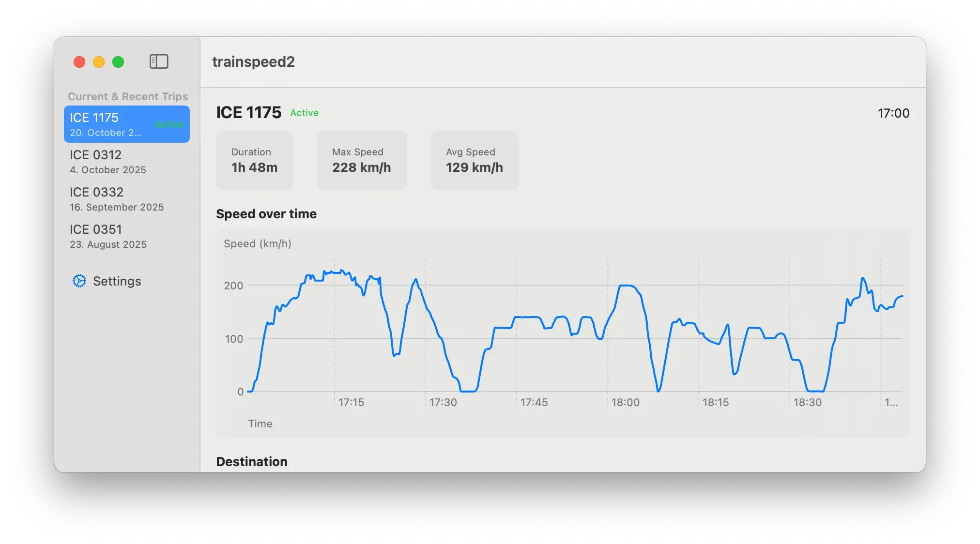Image resolution: width=980 pixels, height=544 pixels.
Task: Expand the Destination section
Action: tap(251, 461)
